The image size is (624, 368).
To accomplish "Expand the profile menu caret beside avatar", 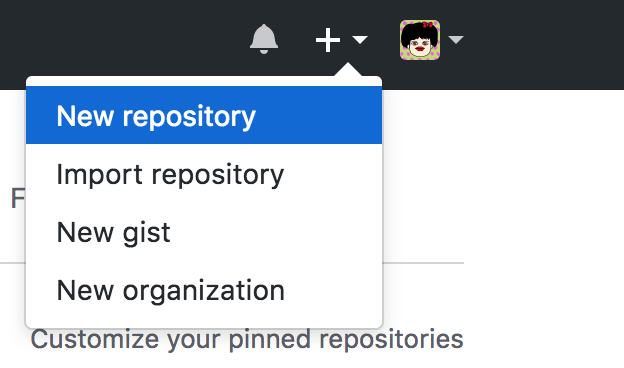I will point(456,40).
